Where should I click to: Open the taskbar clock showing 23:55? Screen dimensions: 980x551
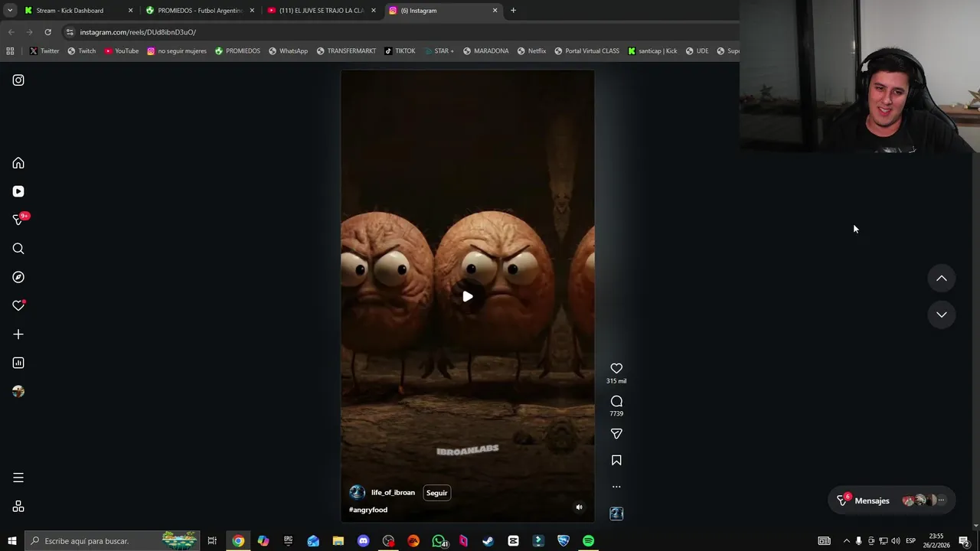[938, 541]
